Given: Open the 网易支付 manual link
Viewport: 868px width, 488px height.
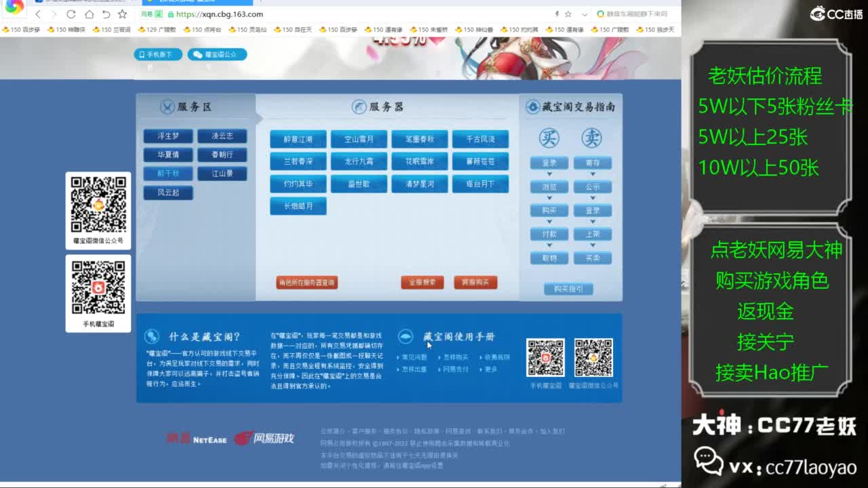Looking at the screenshot, I should 456,369.
